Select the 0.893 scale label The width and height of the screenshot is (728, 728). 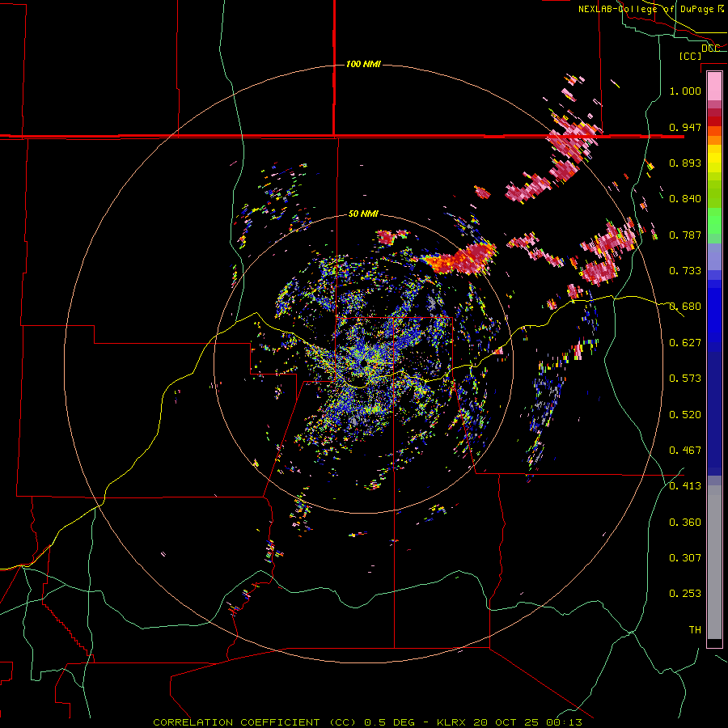(x=685, y=163)
